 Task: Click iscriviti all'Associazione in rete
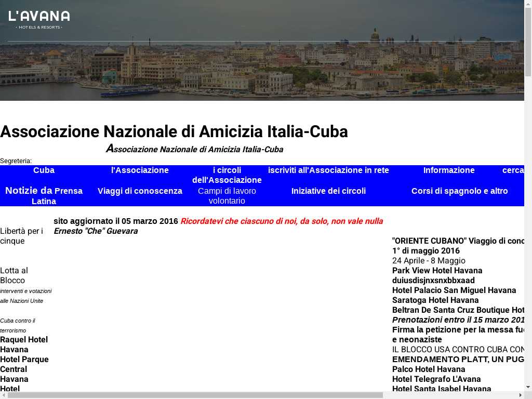tap(328, 170)
